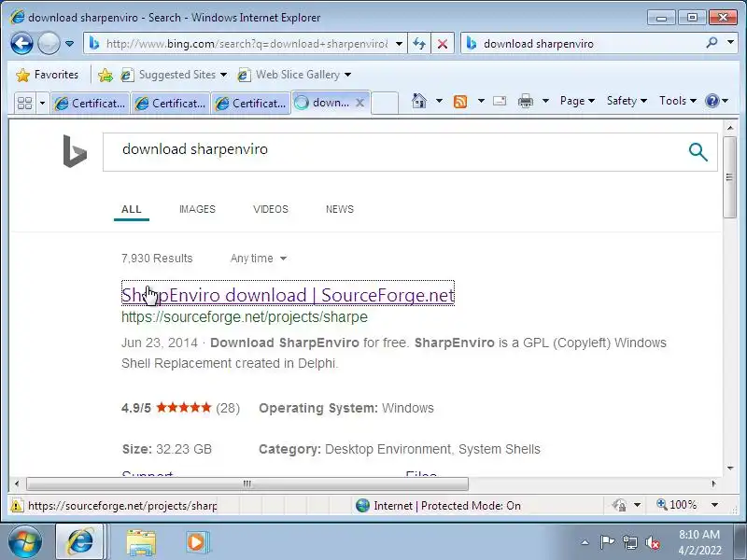This screenshot has height=560, width=747.
Task: Open SharpEnviro download SourceForge.net link
Action: click(288, 295)
